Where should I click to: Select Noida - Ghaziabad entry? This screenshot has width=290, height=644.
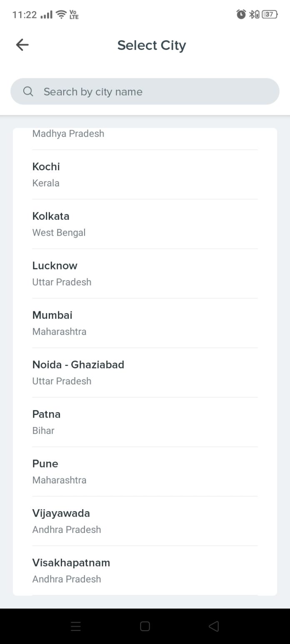coord(145,373)
